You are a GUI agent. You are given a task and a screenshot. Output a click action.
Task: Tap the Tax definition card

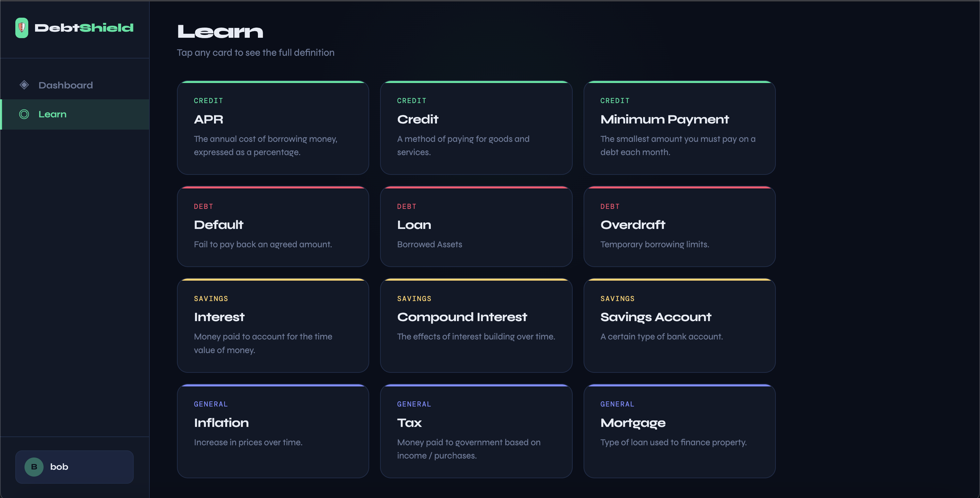click(x=476, y=431)
